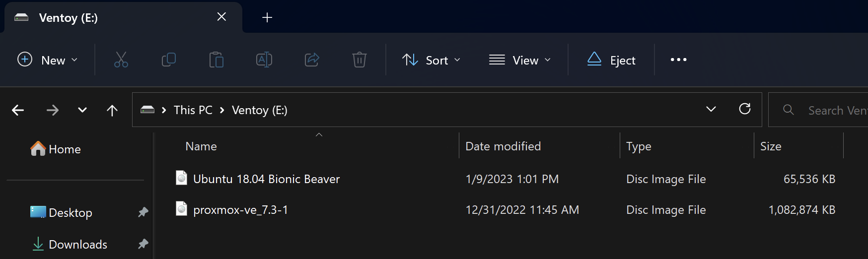This screenshot has width=868, height=259.
Task: Show recent locations dropdown chevron
Action: 82,110
